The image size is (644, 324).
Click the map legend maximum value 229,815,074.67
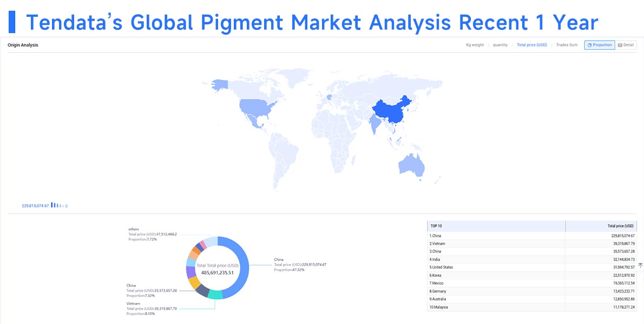[x=35, y=205]
